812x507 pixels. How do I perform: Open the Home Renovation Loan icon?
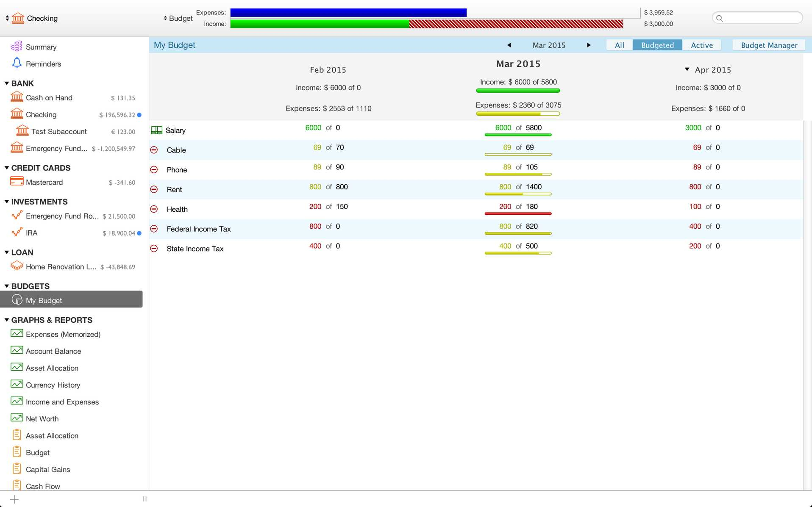tap(17, 266)
